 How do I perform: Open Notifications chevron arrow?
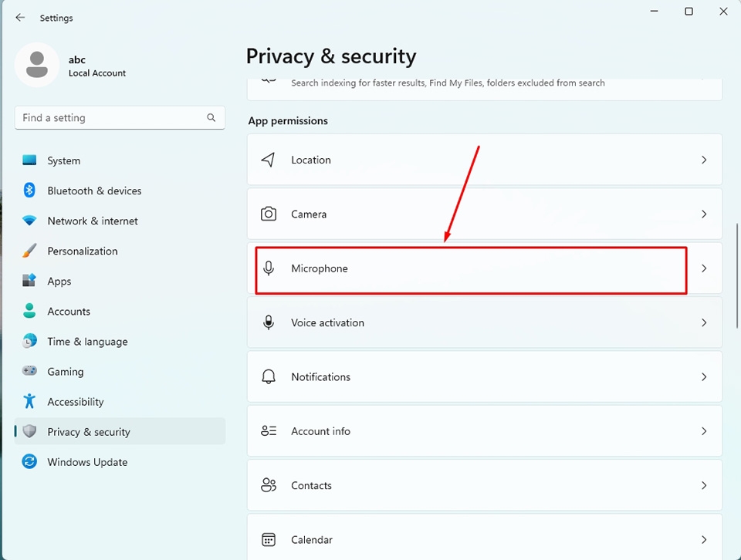point(704,376)
